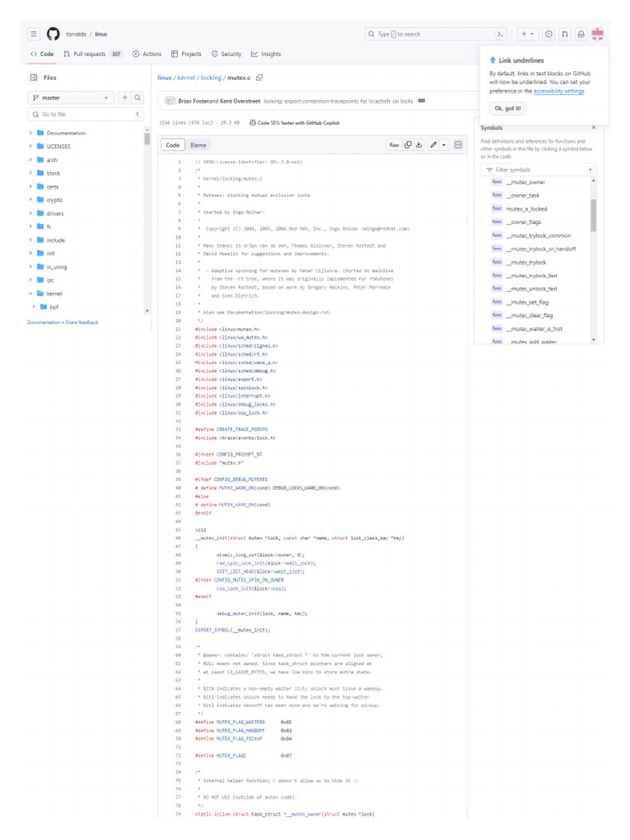
Task: Switch to the Actions tab
Action: [x=147, y=54]
